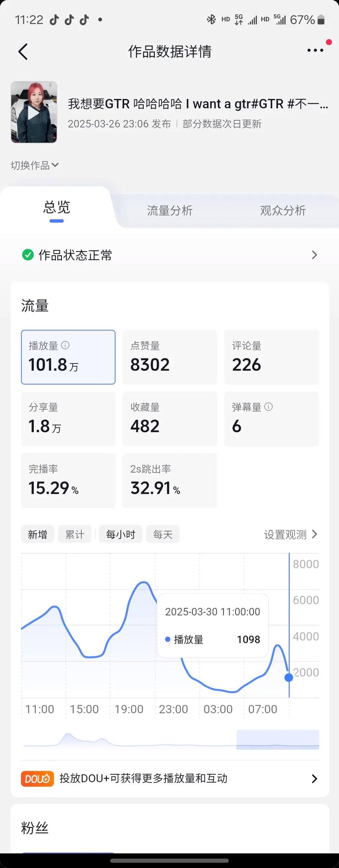Select the 新增 data mode toggle
This screenshot has width=339, height=868.
(x=38, y=534)
